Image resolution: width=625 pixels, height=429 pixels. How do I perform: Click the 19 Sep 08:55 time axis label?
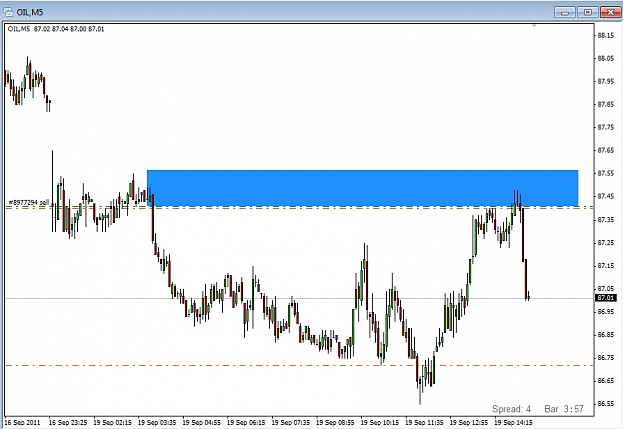[335, 422]
